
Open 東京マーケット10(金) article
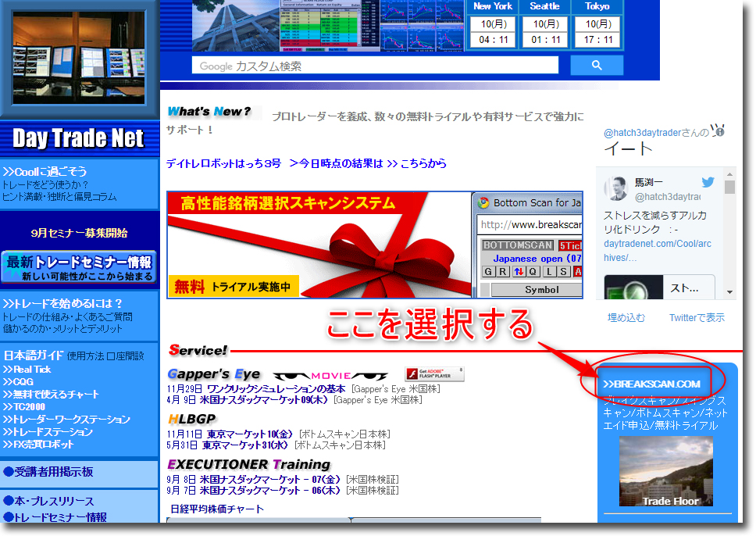[250, 434]
